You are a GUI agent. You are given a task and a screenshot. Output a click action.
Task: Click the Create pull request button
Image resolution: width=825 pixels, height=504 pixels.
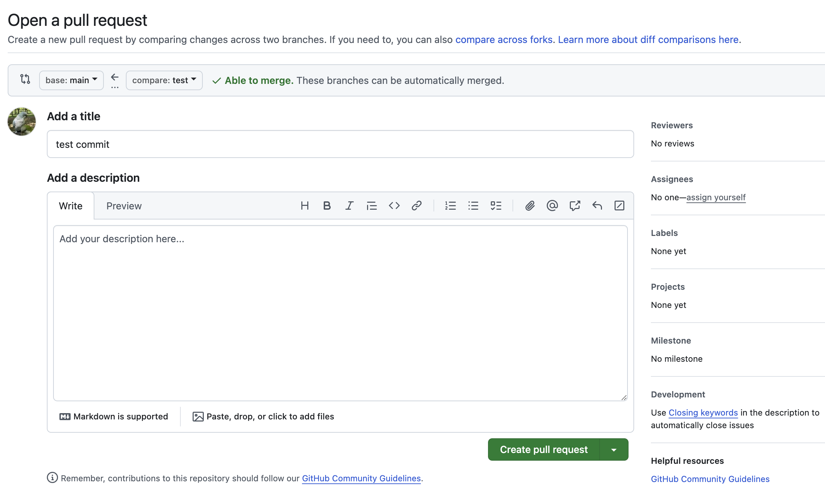point(544,449)
